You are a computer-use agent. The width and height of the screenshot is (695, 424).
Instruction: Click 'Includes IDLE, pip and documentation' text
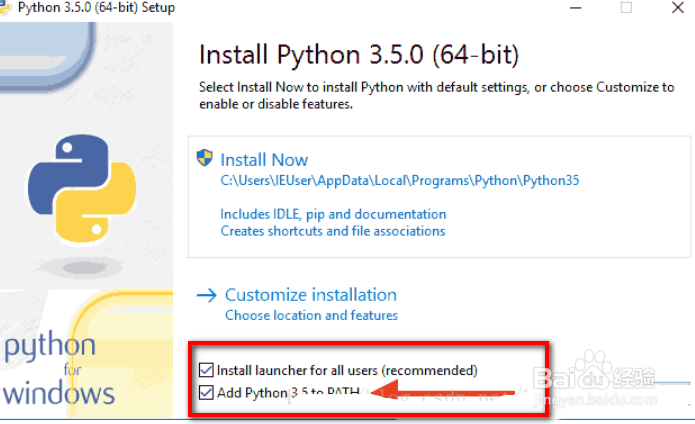click(x=333, y=214)
